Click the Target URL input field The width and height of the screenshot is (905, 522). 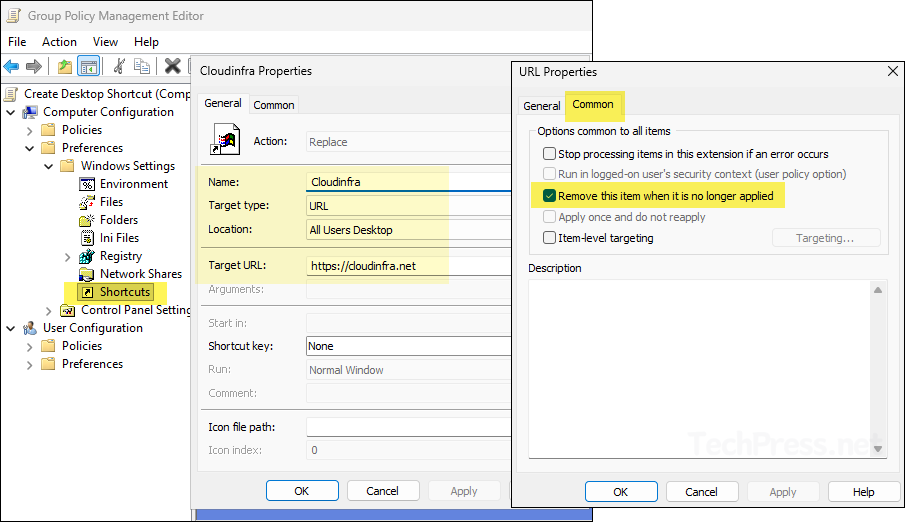(x=409, y=266)
